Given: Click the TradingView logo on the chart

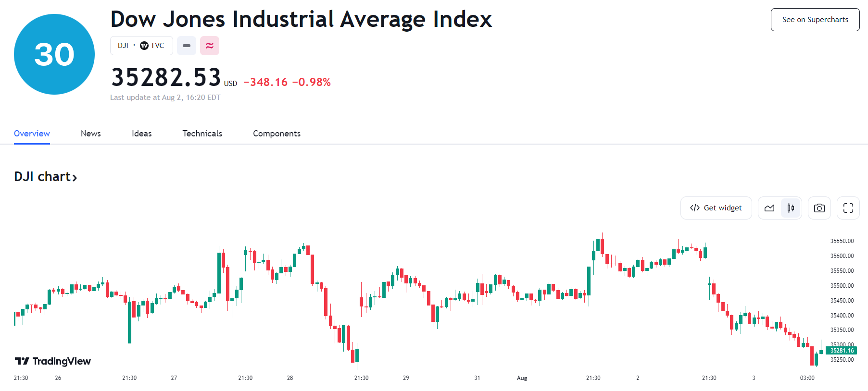Looking at the screenshot, I should tap(53, 361).
